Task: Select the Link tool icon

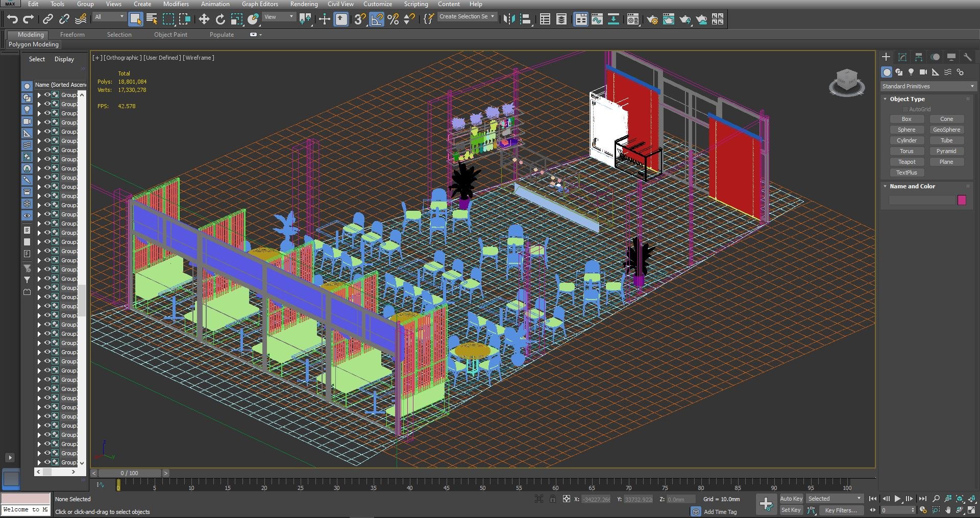Action: [x=48, y=19]
